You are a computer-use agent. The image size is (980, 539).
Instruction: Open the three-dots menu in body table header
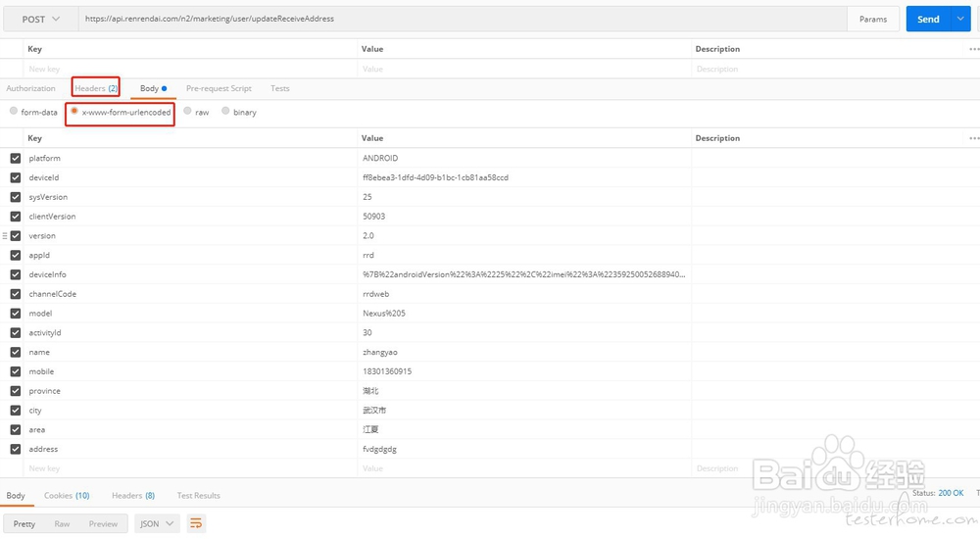pos(974,138)
